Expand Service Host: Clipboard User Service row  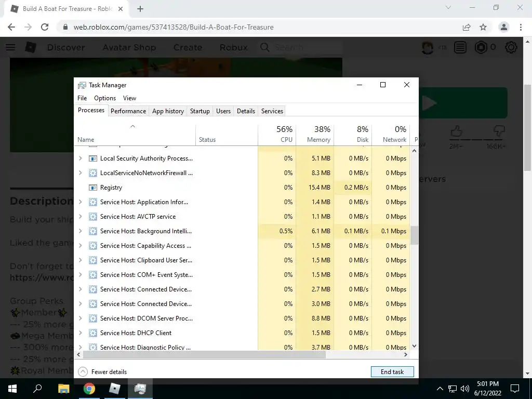click(81, 260)
